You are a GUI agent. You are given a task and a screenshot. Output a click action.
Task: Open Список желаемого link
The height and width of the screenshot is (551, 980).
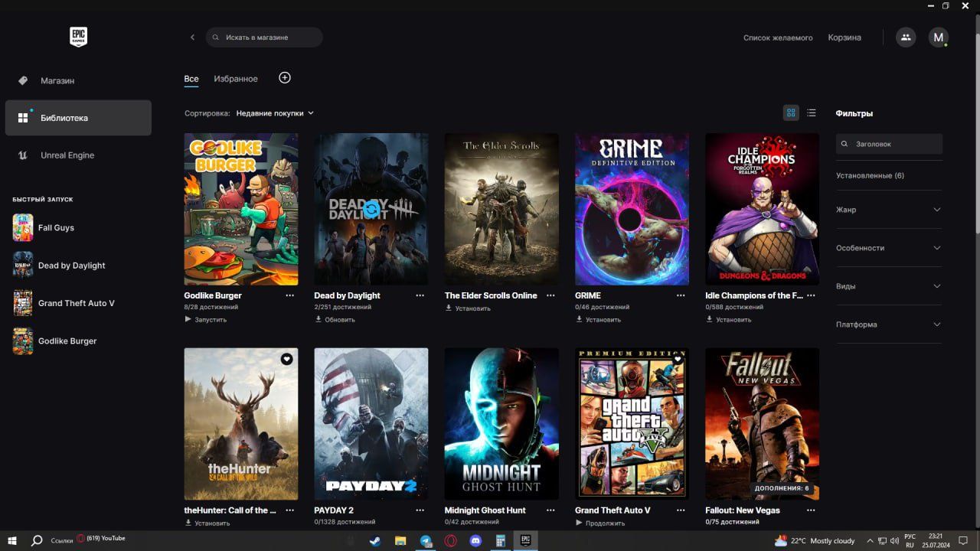(778, 37)
